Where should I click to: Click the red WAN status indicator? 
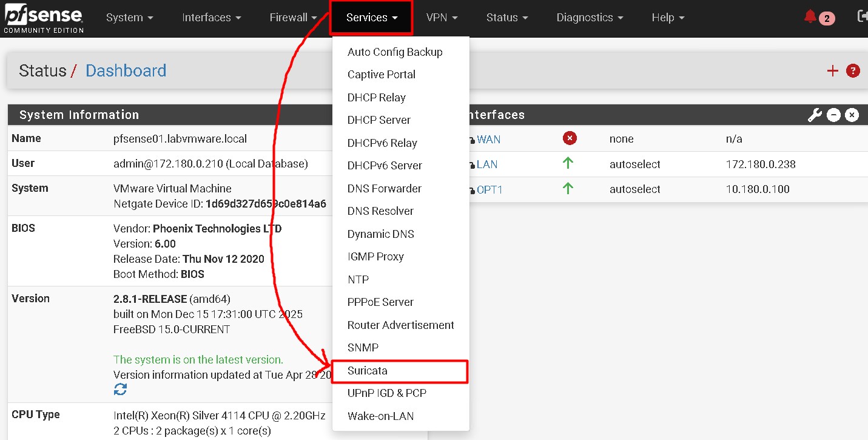(x=570, y=138)
